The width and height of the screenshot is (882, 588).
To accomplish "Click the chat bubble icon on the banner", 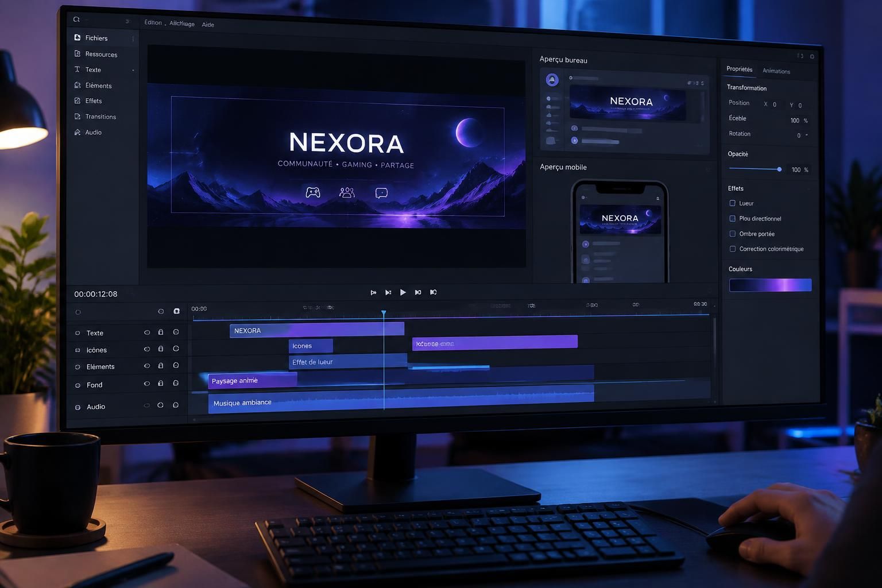I will coord(381,193).
